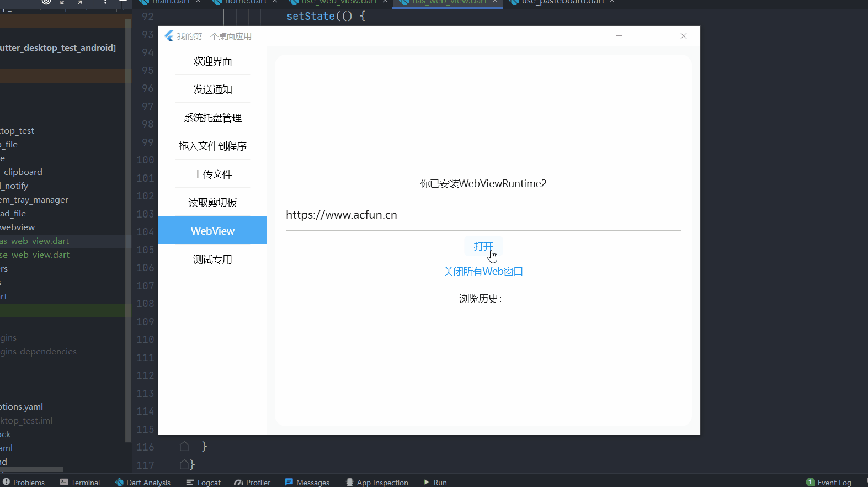Open the Problems tool window
Viewport: 868px width, 487px height.
[24, 482]
